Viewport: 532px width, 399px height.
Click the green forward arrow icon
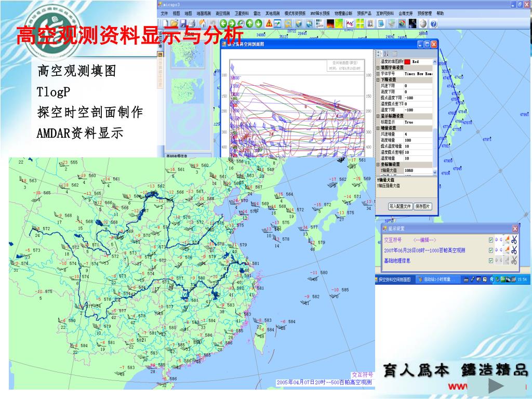point(231,23)
